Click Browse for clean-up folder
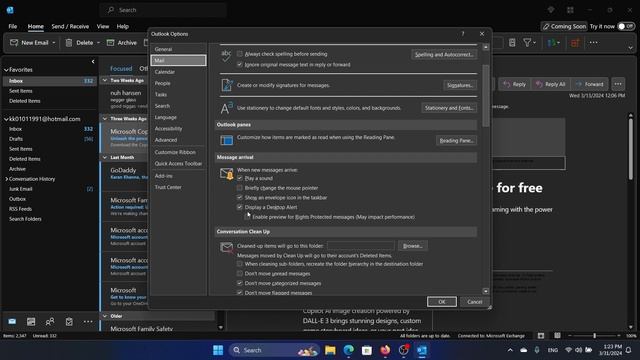This screenshot has width=640, height=360. (x=412, y=246)
